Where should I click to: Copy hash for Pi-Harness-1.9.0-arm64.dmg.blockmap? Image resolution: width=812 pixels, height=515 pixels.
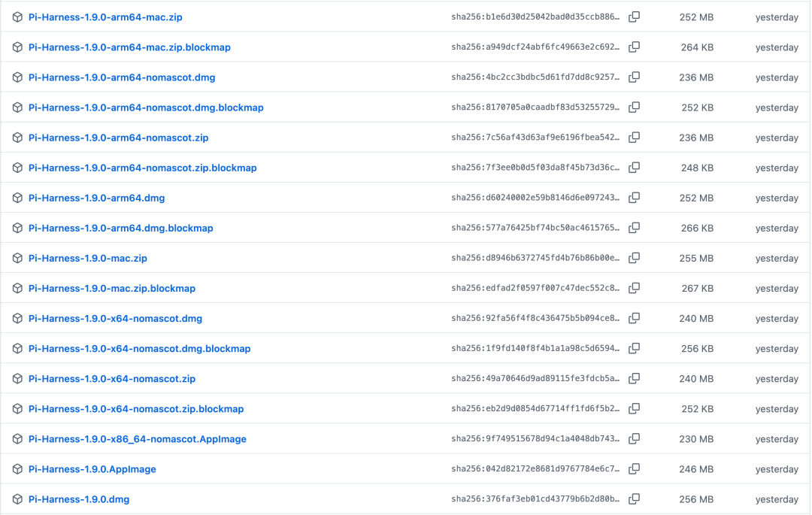[634, 228]
